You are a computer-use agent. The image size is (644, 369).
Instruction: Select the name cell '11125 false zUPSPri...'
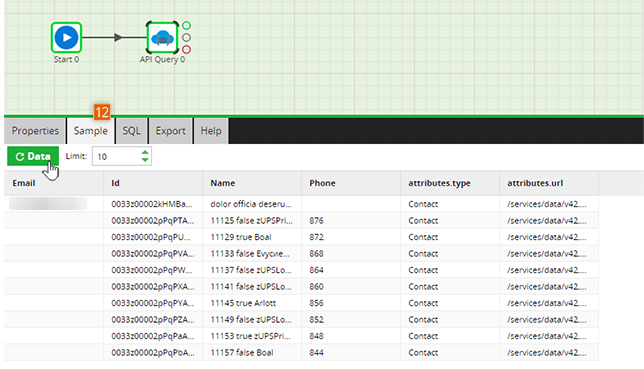click(251, 221)
